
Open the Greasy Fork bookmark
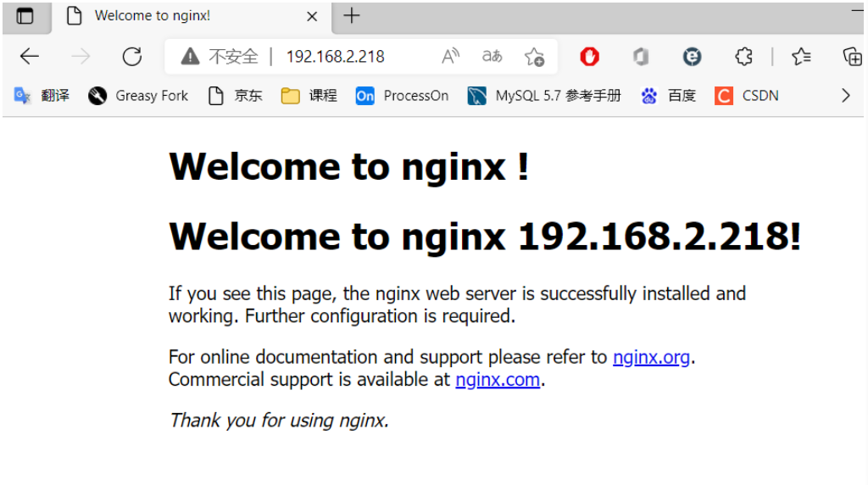pyautogui.click(x=138, y=96)
